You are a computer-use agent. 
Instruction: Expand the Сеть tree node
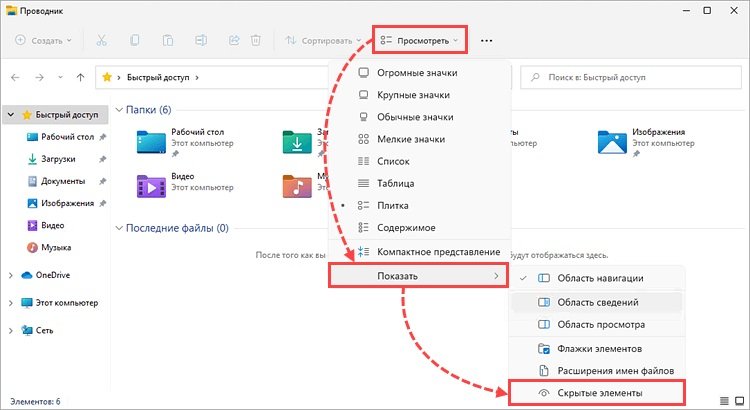point(11,331)
